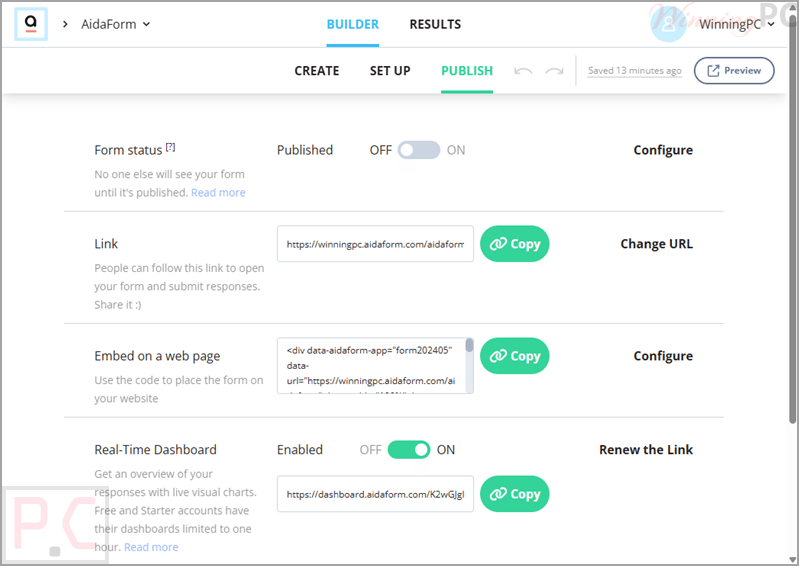The width and height of the screenshot is (799, 566).
Task: Click the breadcrumb chevron arrow beside AidaForm
Action: click(x=65, y=24)
